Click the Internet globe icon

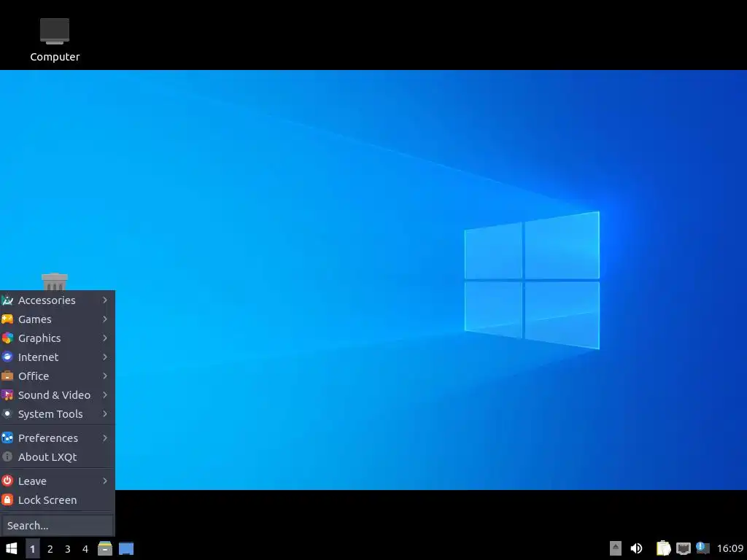(7, 357)
